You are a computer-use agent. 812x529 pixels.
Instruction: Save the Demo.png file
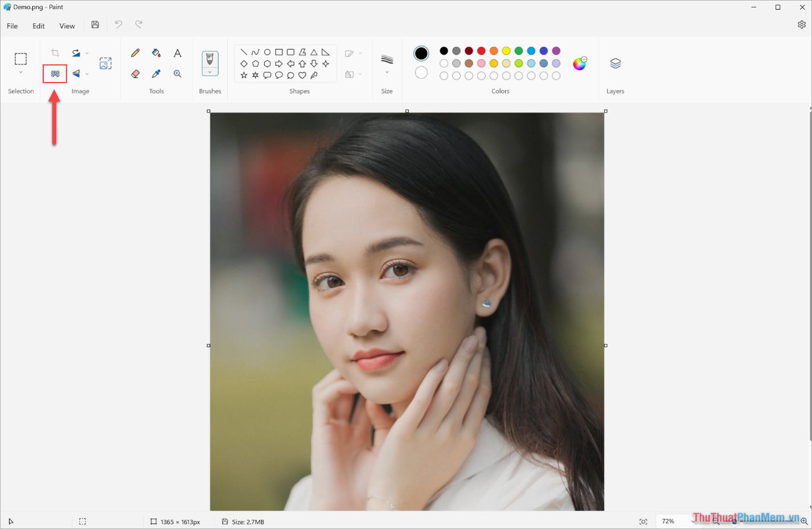point(95,24)
